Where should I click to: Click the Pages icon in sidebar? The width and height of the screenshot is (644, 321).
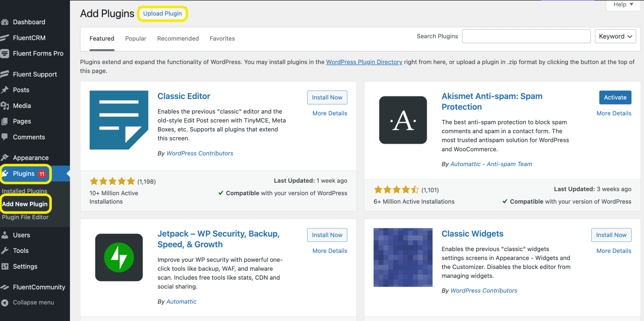[4, 121]
